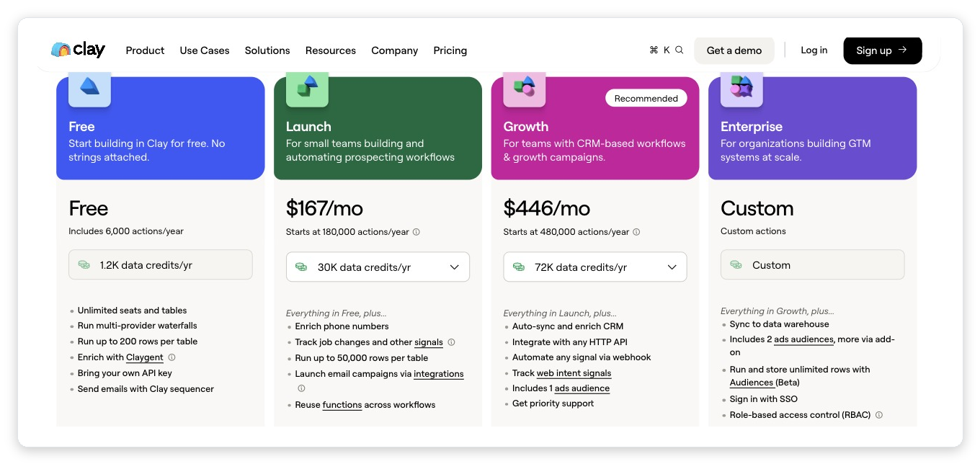
Task: Click 'Sync to data warehouse' feature
Action: point(780,324)
